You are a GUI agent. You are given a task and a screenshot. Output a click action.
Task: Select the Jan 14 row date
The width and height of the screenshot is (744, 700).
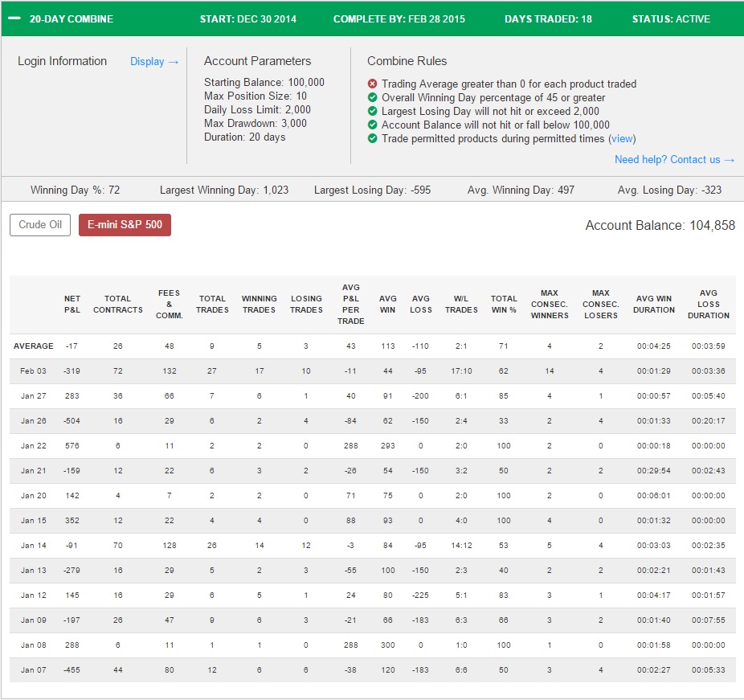pos(33,545)
